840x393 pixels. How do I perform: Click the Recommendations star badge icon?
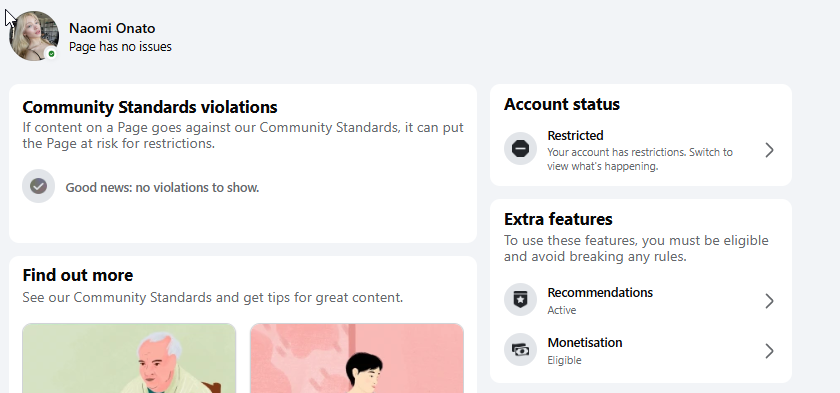520,300
